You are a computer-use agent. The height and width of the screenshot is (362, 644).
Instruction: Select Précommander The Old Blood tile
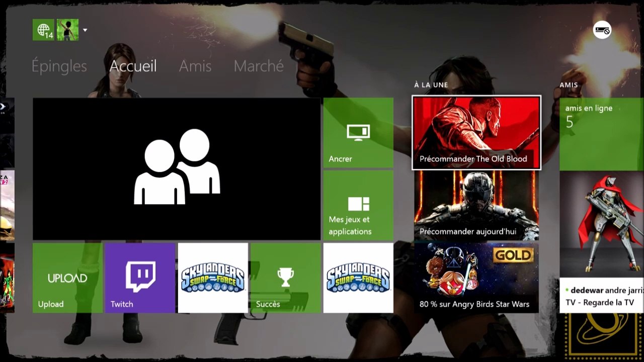pyautogui.click(x=476, y=133)
